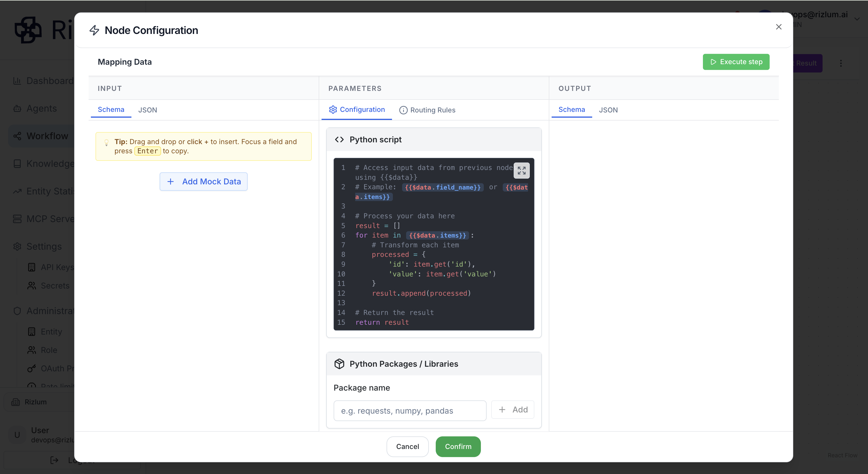Image resolution: width=868 pixels, height=474 pixels.
Task: Open admin Entity via its building icon
Action: point(31,332)
